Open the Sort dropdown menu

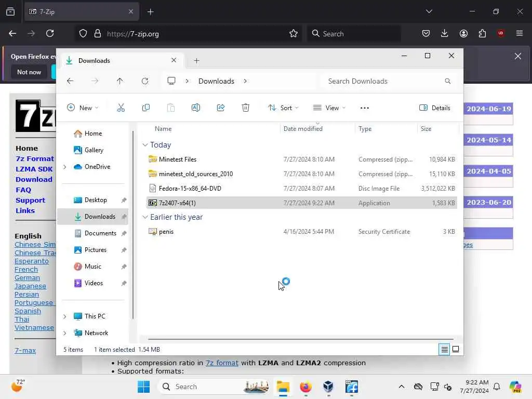(x=283, y=108)
